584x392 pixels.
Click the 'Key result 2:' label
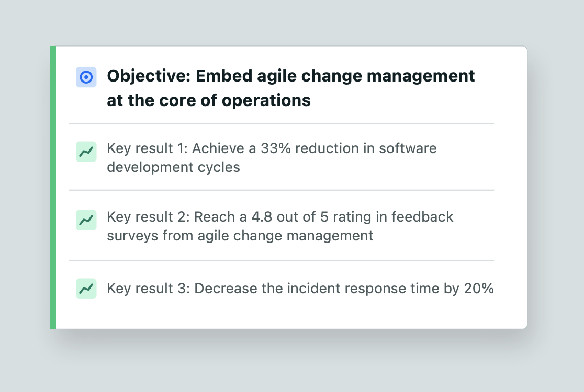click(x=148, y=217)
